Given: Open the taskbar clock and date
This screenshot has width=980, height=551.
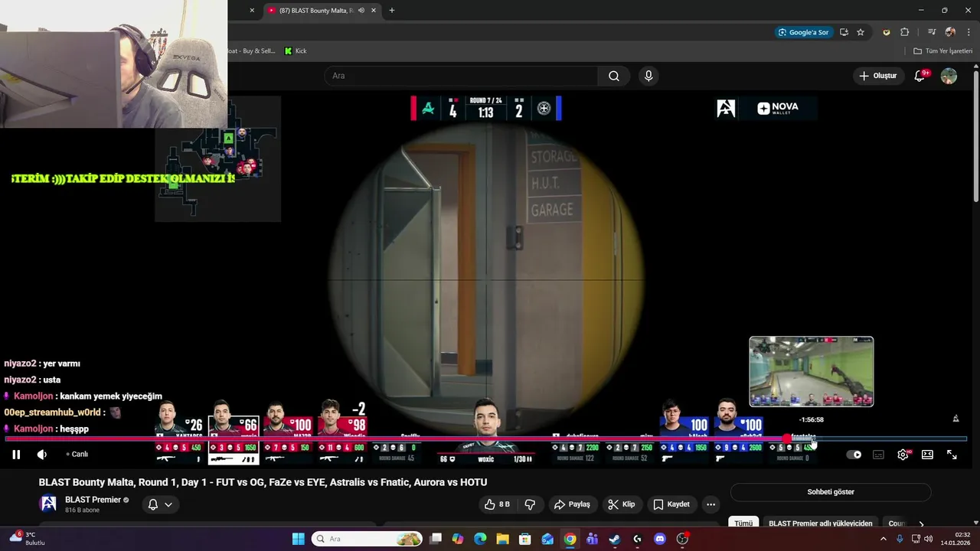Looking at the screenshot, I should pos(956,539).
